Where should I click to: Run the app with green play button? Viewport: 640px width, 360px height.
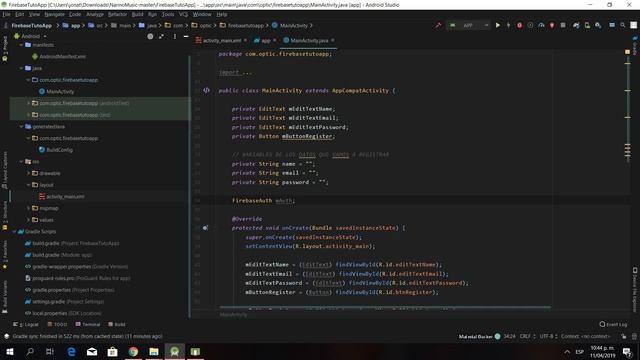[x=498, y=25]
